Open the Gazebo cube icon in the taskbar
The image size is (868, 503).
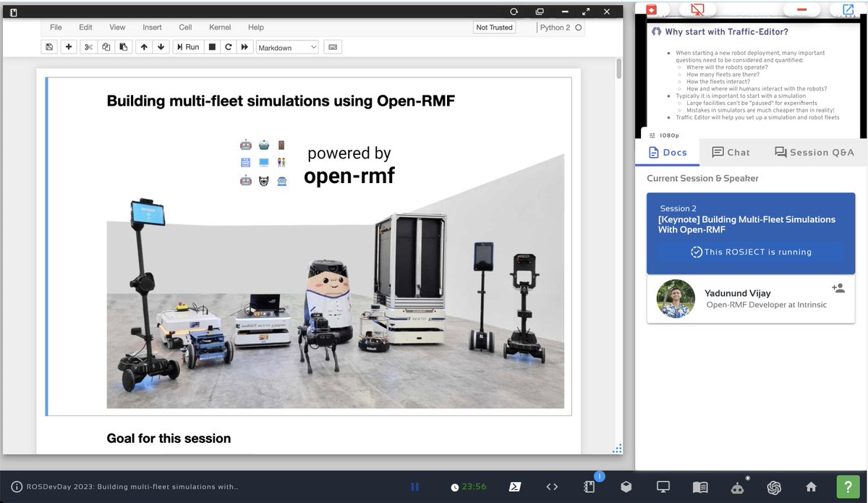(626, 486)
